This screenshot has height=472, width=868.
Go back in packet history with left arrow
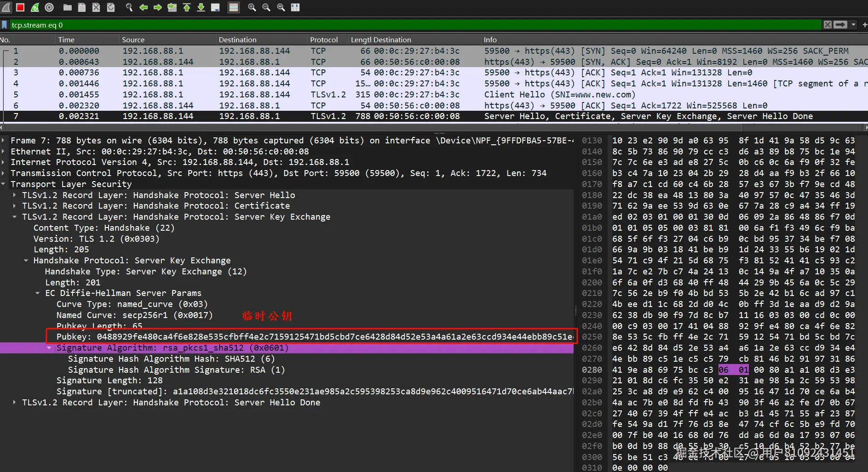[x=144, y=7]
